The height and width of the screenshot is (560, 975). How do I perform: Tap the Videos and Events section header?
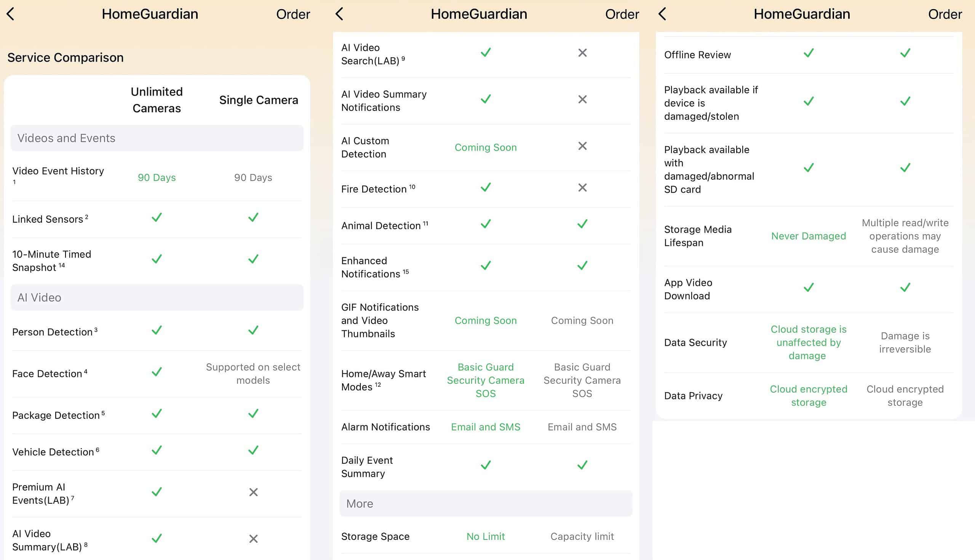point(157,138)
